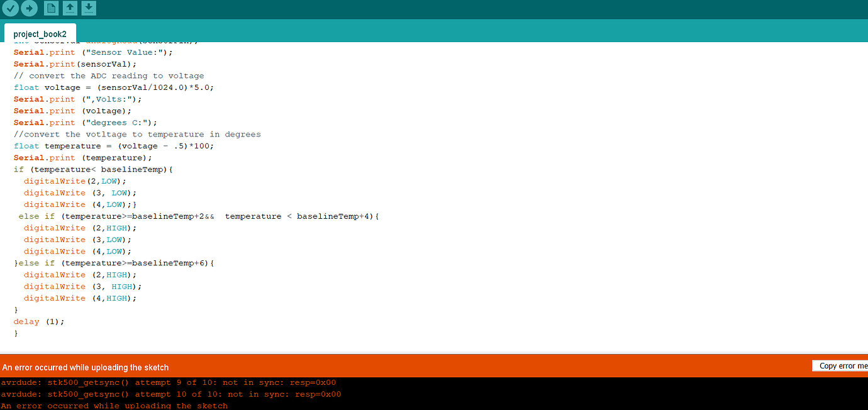868x410 pixels.
Task: Place cursor on the delay(1) line
Action: coord(38,321)
